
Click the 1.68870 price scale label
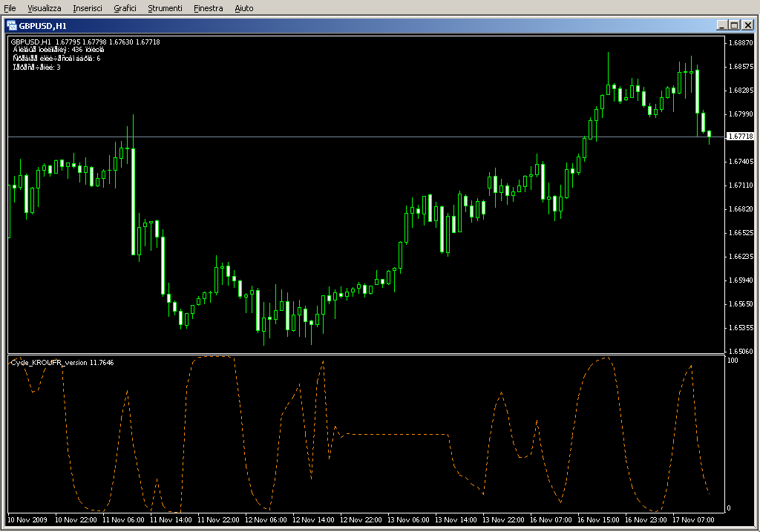(741, 42)
